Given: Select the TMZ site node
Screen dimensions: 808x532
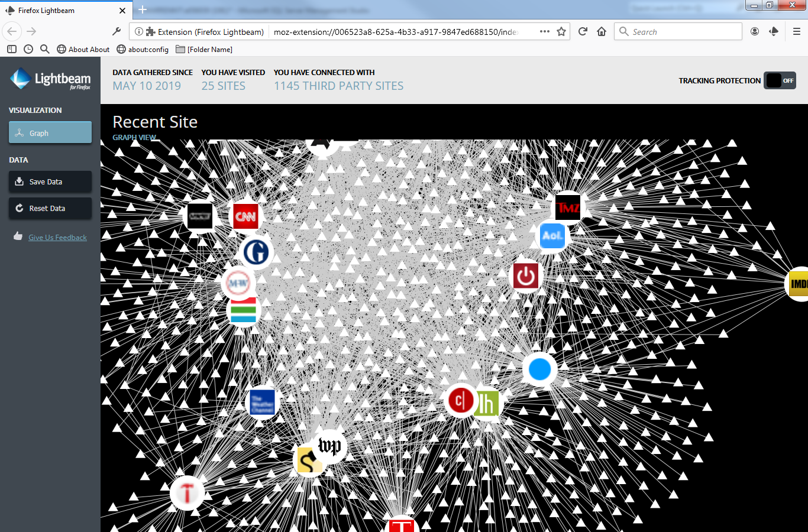Looking at the screenshot, I should click(568, 207).
